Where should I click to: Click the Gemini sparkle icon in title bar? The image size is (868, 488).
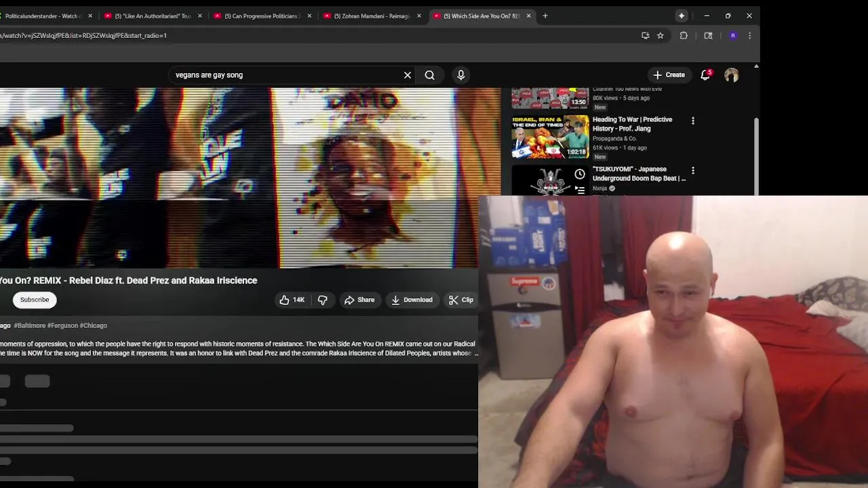click(682, 16)
